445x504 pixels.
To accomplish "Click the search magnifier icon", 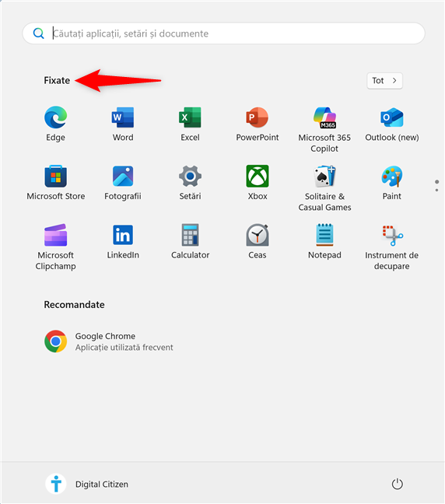I will click(x=39, y=33).
